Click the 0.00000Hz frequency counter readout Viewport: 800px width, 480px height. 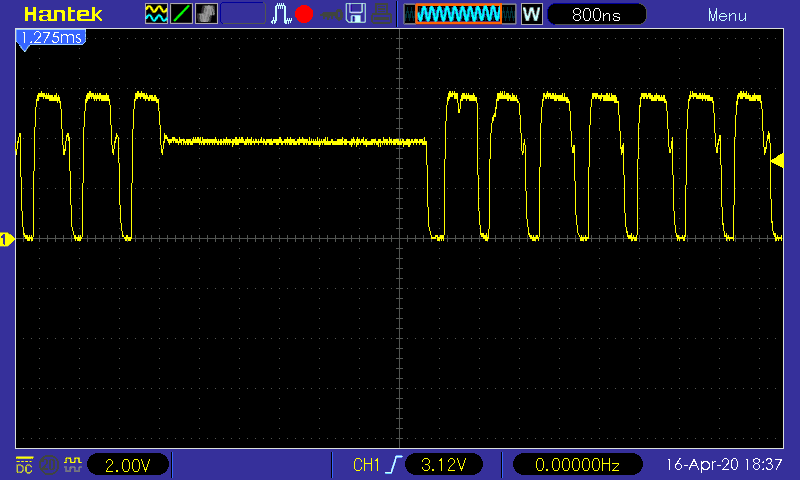point(577,465)
